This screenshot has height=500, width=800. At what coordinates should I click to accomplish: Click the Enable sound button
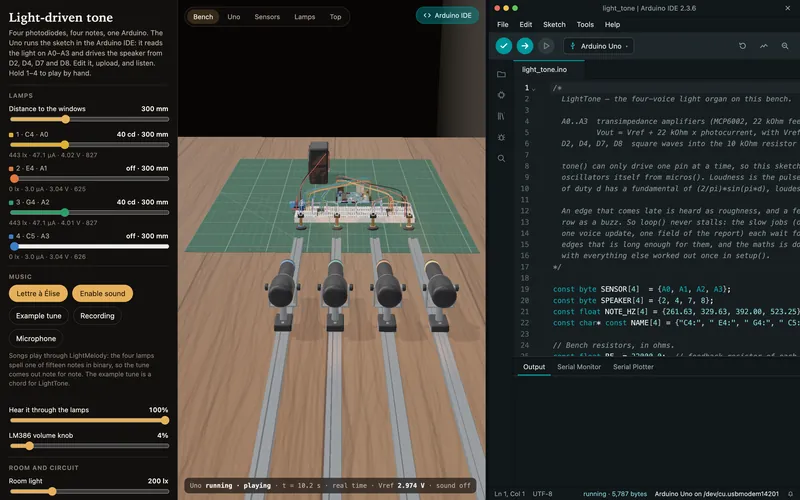coord(103,293)
